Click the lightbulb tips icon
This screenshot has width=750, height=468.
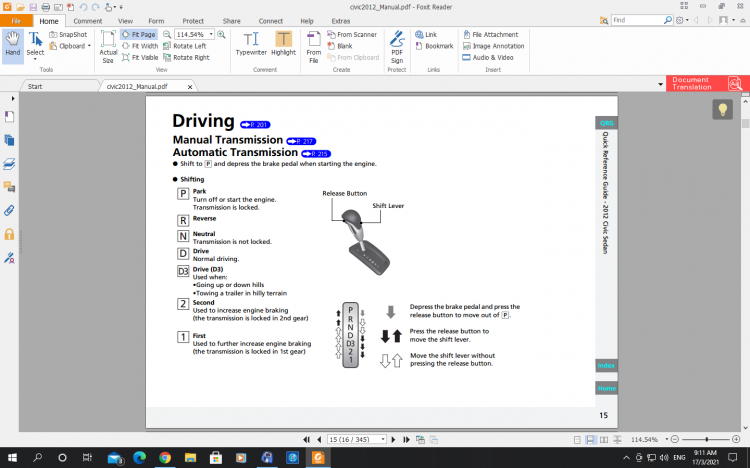click(722, 110)
